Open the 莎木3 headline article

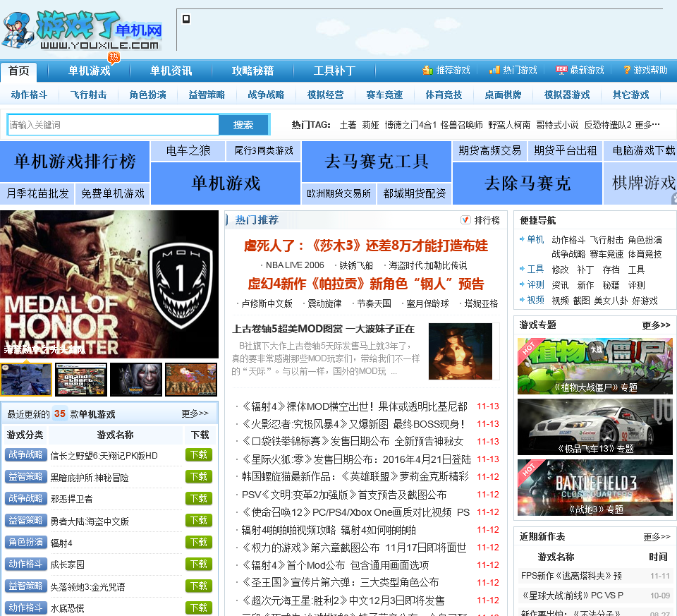[366, 246]
